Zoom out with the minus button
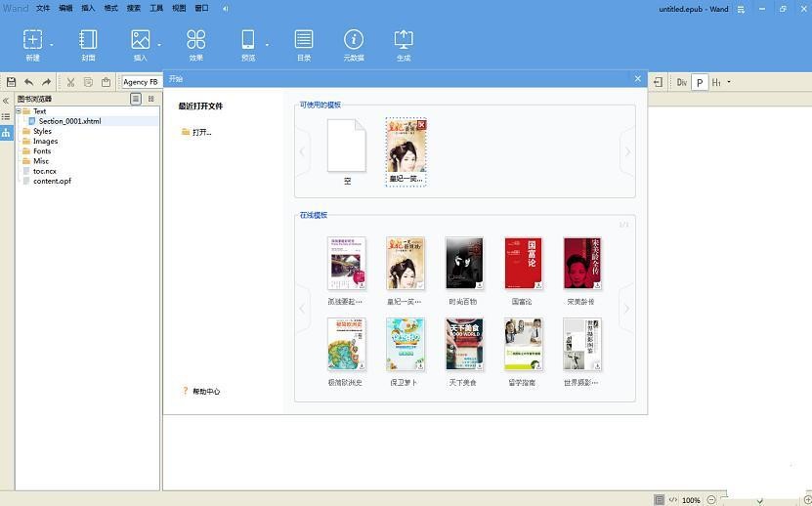The image size is (812, 506). [x=711, y=500]
